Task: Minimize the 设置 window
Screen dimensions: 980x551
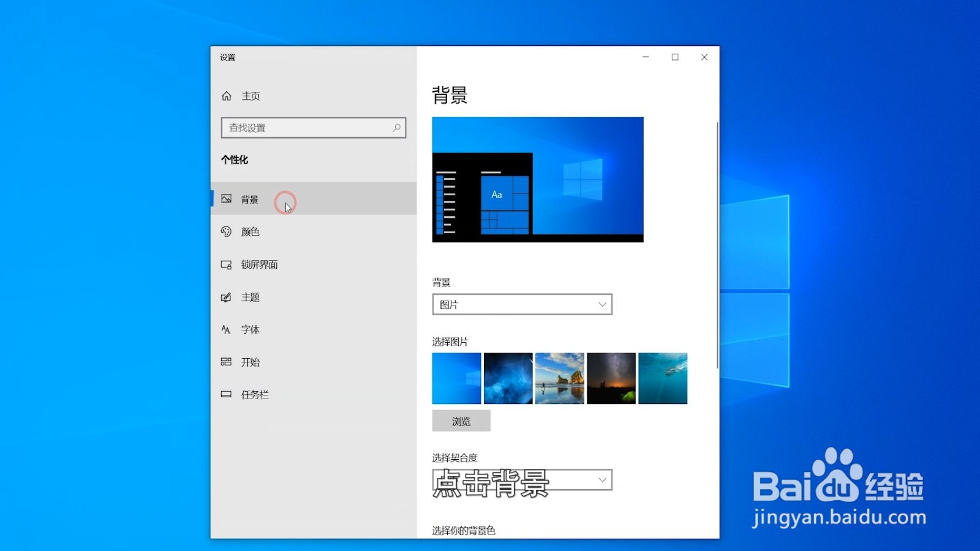Action: 646,57
